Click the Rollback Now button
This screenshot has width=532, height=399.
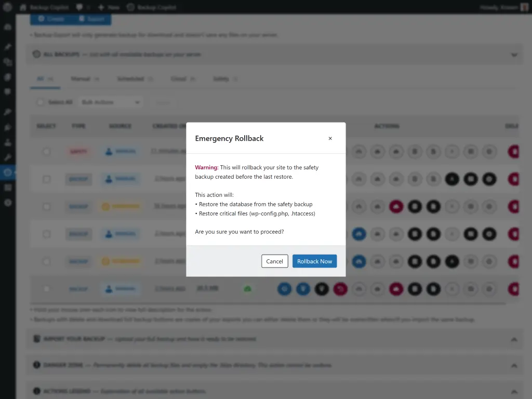click(x=314, y=261)
